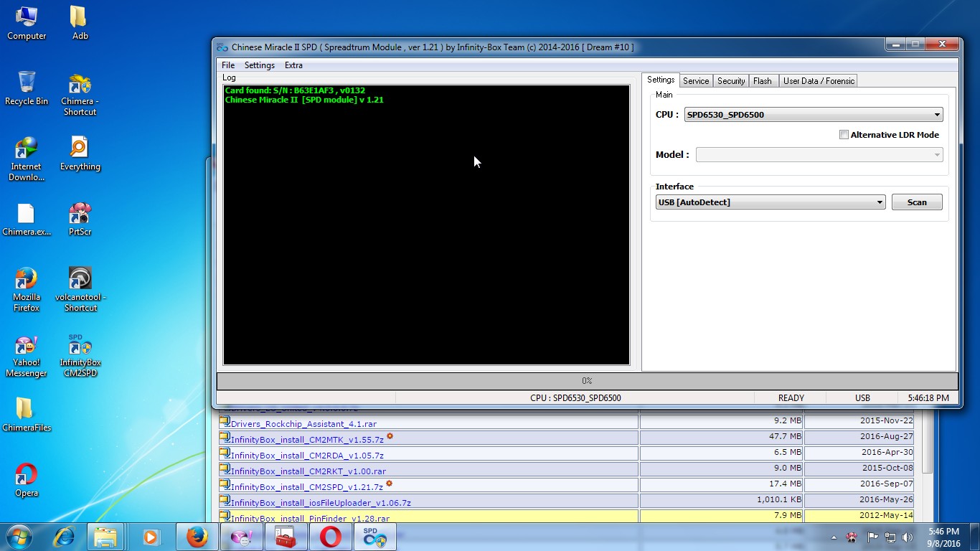Select the InfinityBox CM2SPD desktop icon
The width and height of the screenshot is (980, 551).
[x=80, y=355]
